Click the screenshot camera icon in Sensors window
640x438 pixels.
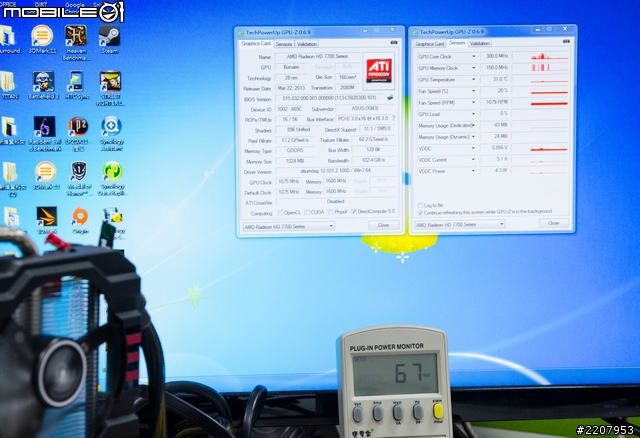566,41
